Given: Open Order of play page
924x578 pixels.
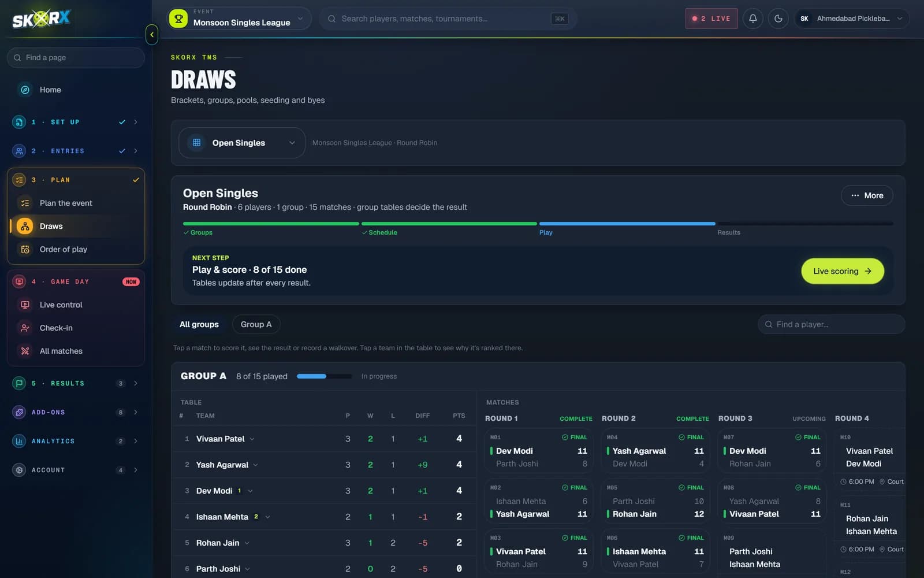Looking at the screenshot, I should coord(76,249).
